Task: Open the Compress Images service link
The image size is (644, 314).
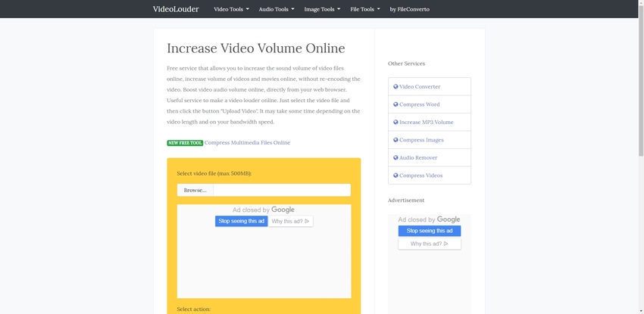Action: coord(421,140)
